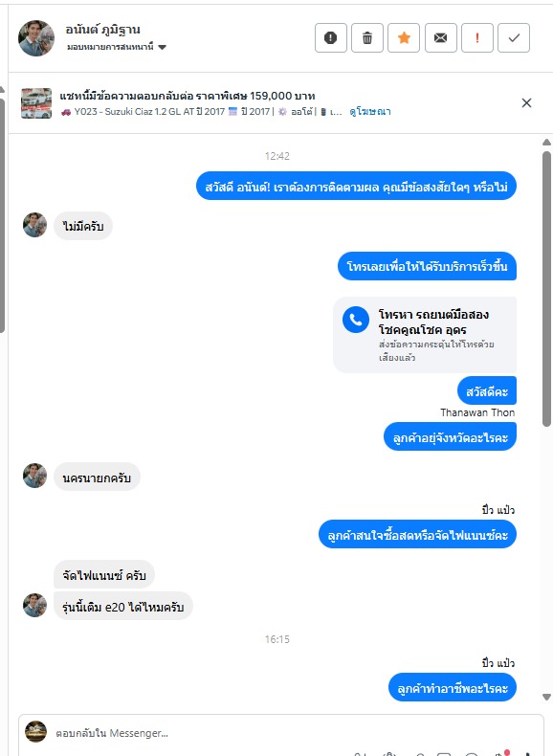Open อนันต์ ภูมิฐาน profile picture in header
This screenshot has width=553, height=756.
36,38
